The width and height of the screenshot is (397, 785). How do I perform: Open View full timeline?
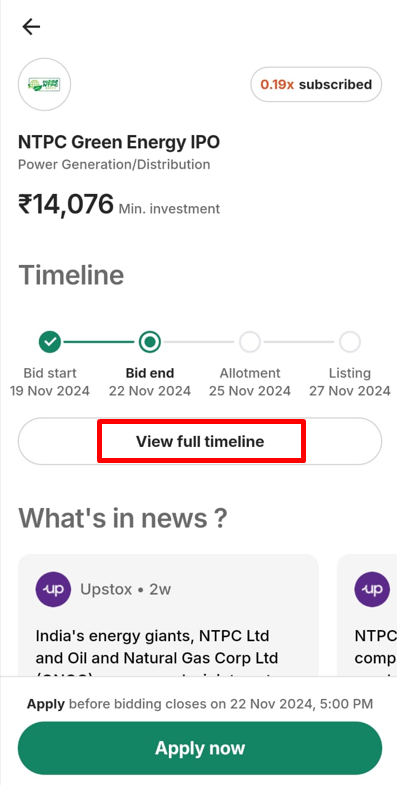(200, 442)
